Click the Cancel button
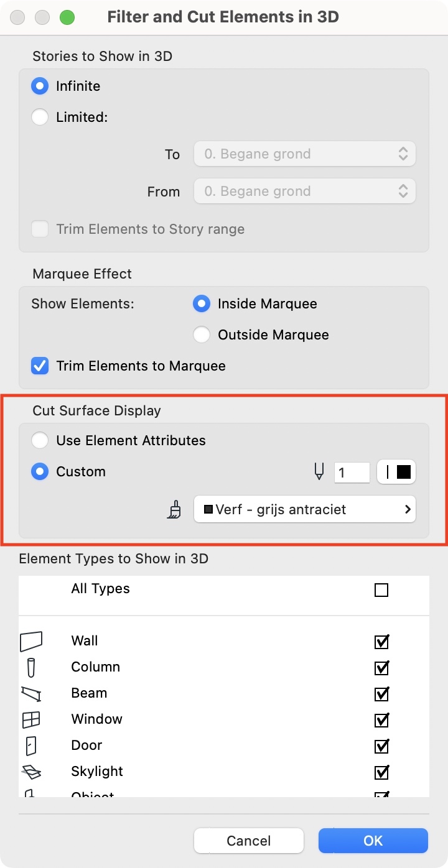This screenshot has height=868, width=448. coord(249,841)
